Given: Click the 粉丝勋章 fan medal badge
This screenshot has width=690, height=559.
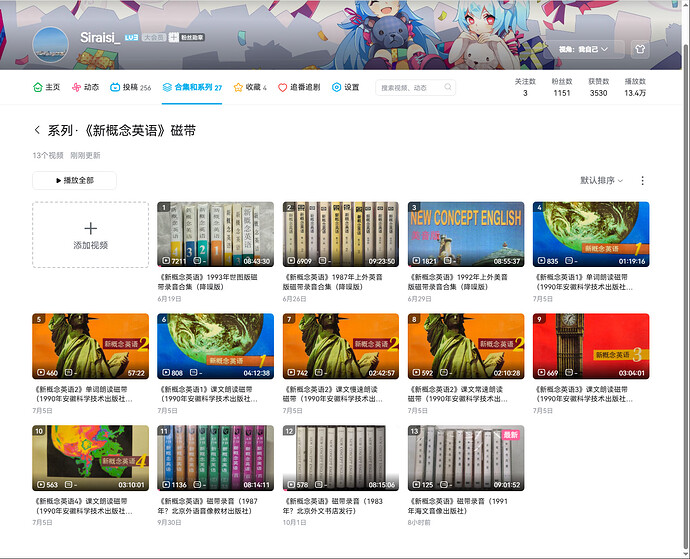Looking at the screenshot, I should coord(187,38).
